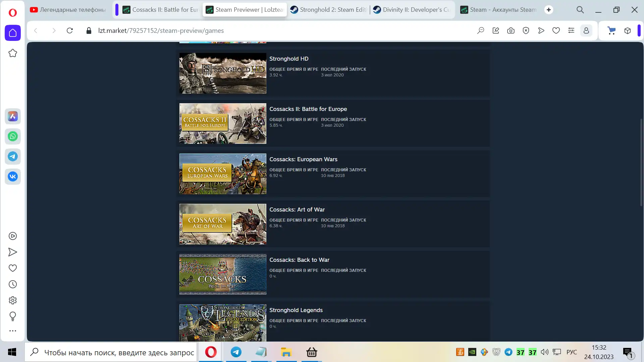The height and width of the screenshot is (362, 644).
Task: Click Cossacks: Art of War thumbnail
Action: coord(223,224)
